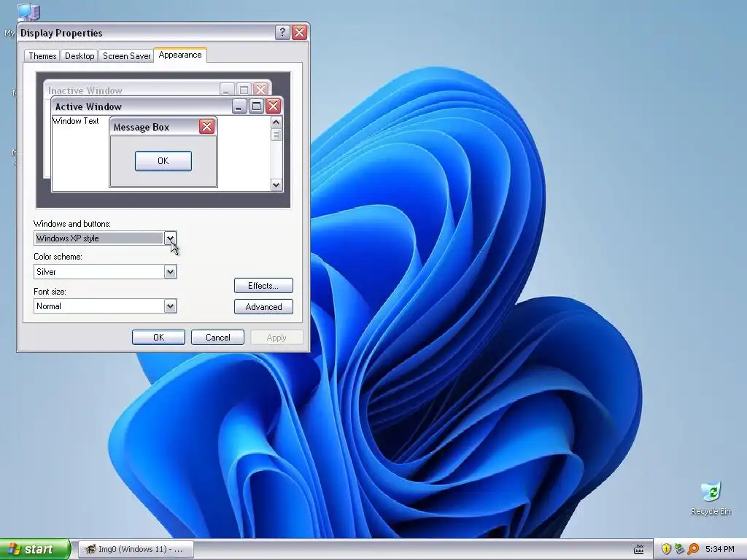Click the Effects... button
Viewport: 747px width, 560px height.
(x=263, y=286)
